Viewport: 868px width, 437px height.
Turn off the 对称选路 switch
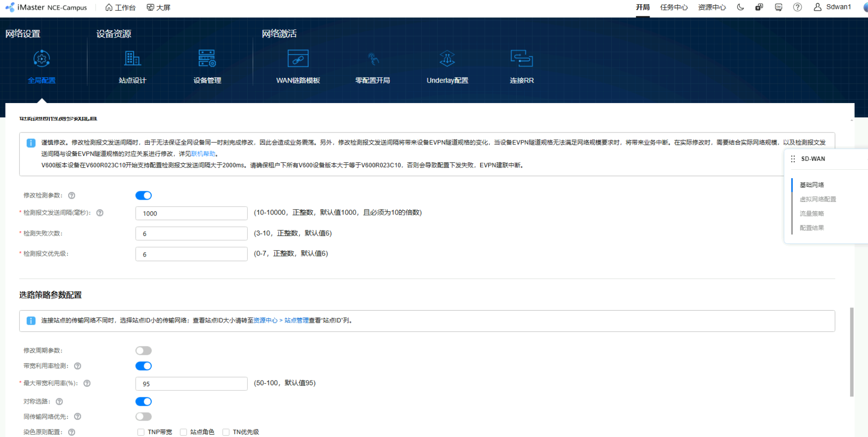click(x=144, y=402)
